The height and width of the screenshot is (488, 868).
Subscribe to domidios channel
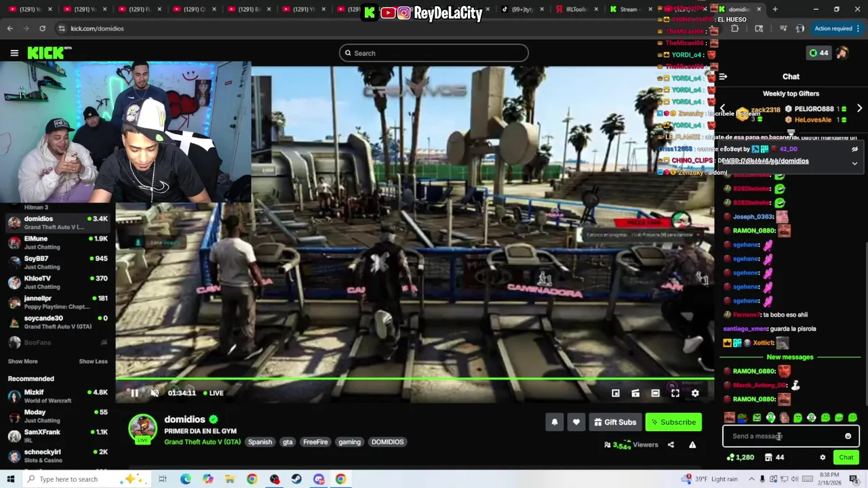[673, 422]
